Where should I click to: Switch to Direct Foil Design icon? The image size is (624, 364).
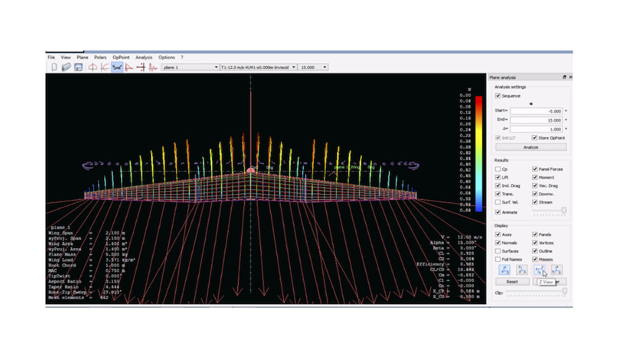coord(92,67)
